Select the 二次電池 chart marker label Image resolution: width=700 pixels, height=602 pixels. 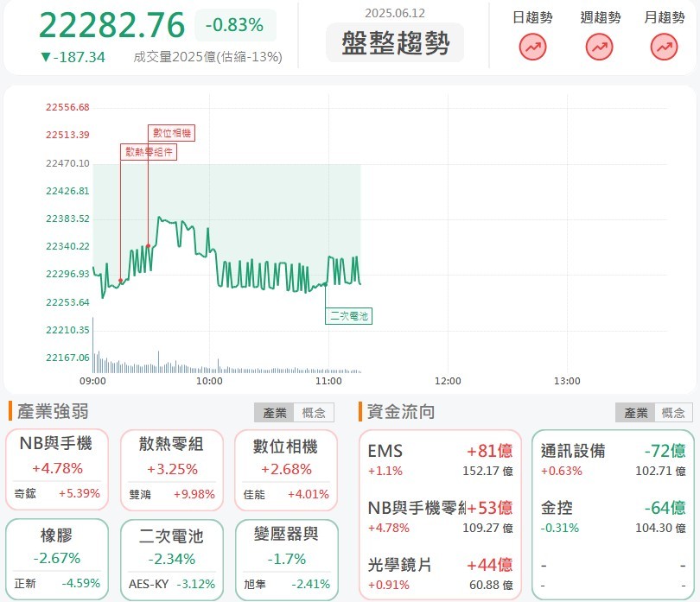(348, 316)
